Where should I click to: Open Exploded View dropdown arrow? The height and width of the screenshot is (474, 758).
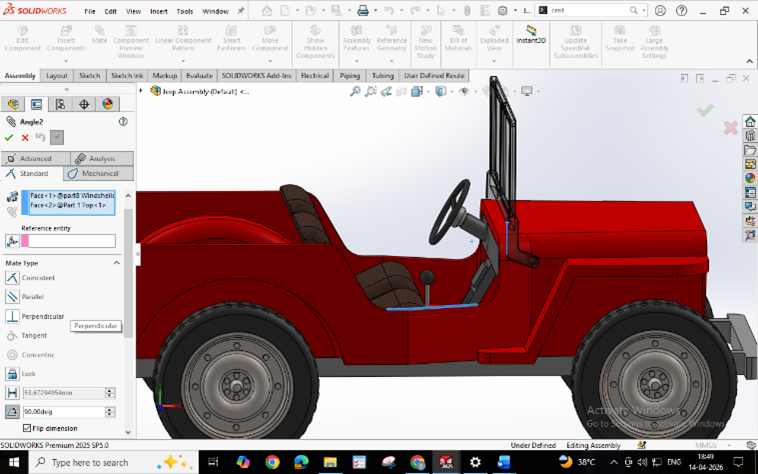coord(494,61)
